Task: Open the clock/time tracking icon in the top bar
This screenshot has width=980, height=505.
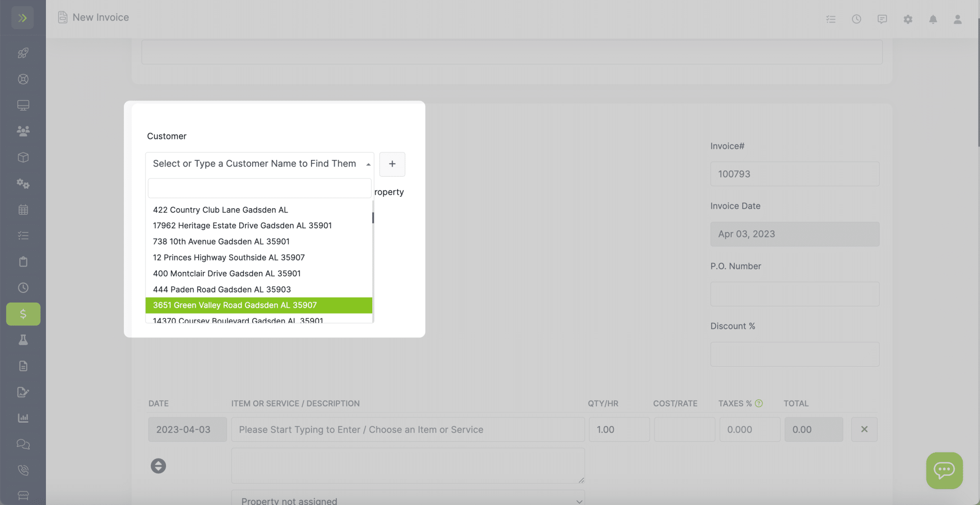Action: point(856,19)
